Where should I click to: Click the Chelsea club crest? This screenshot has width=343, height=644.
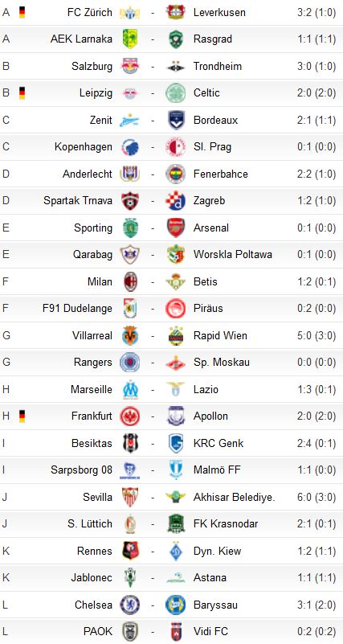(130, 605)
